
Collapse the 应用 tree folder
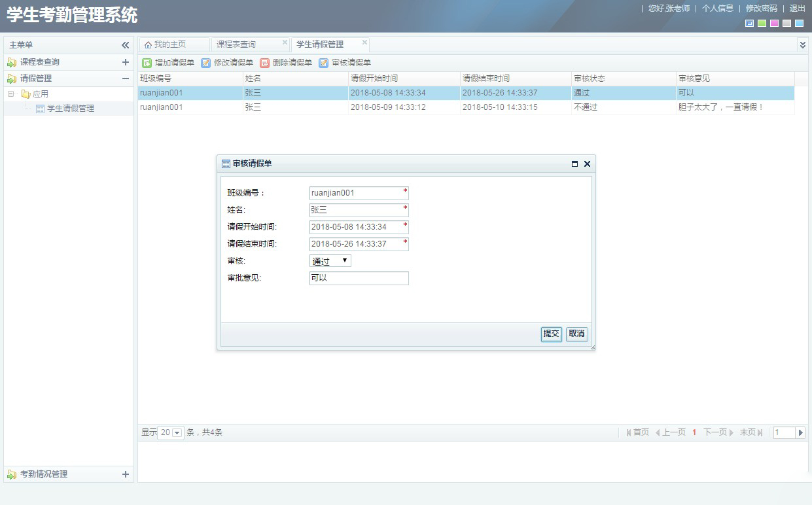pyautogui.click(x=11, y=94)
